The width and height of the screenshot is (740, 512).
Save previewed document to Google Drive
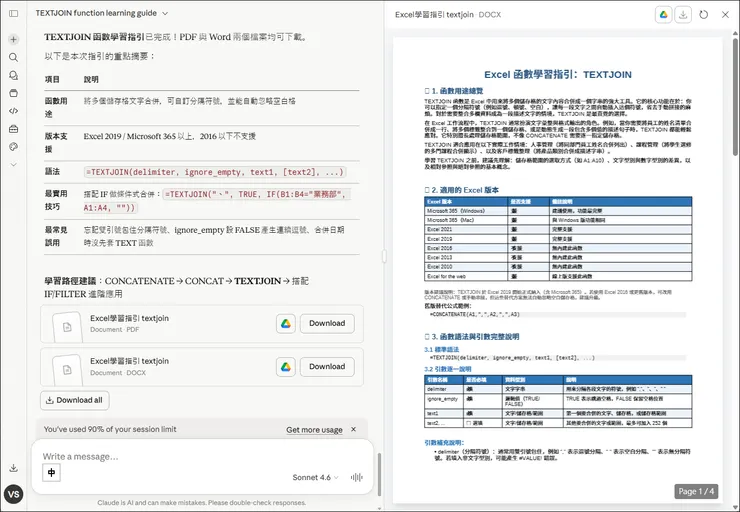[x=664, y=15]
